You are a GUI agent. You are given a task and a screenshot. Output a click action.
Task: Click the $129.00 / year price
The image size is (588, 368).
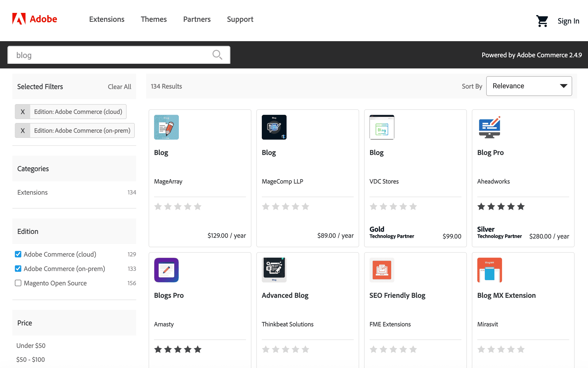pyautogui.click(x=227, y=236)
